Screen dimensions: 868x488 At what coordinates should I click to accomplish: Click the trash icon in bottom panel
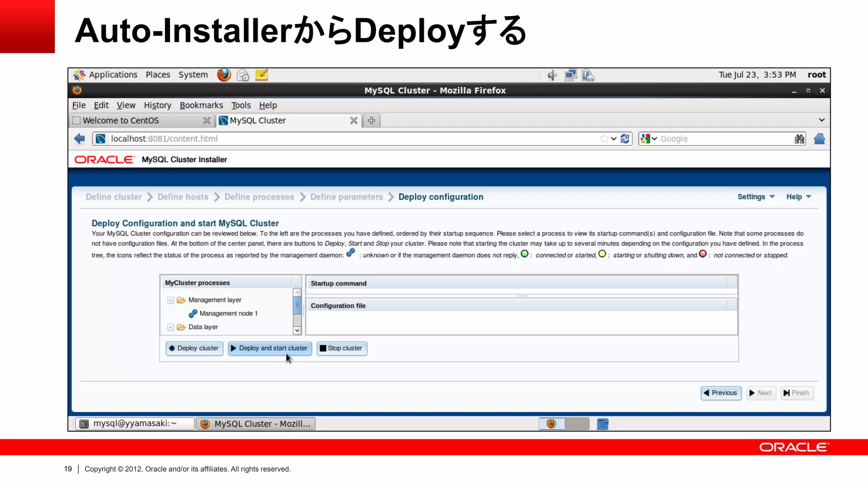[x=603, y=424]
